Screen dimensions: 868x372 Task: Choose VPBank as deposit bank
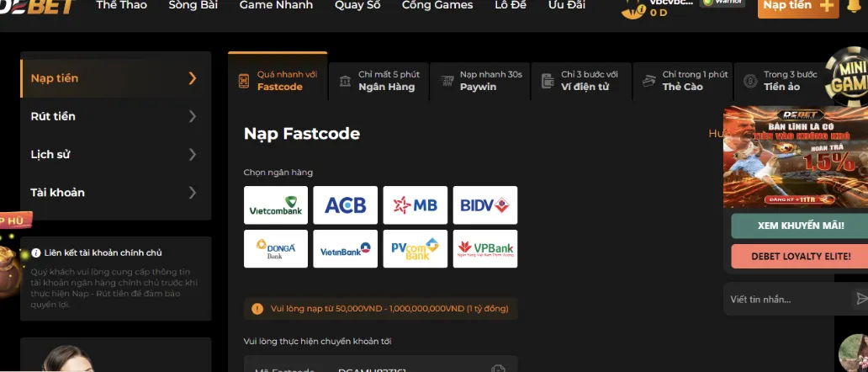click(484, 249)
